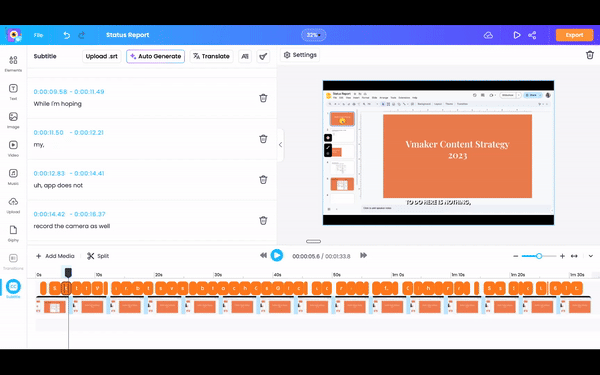Image resolution: width=600 pixels, height=375 pixels.
Task: Edit start time 0:00:09.58
Action: (50, 92)
